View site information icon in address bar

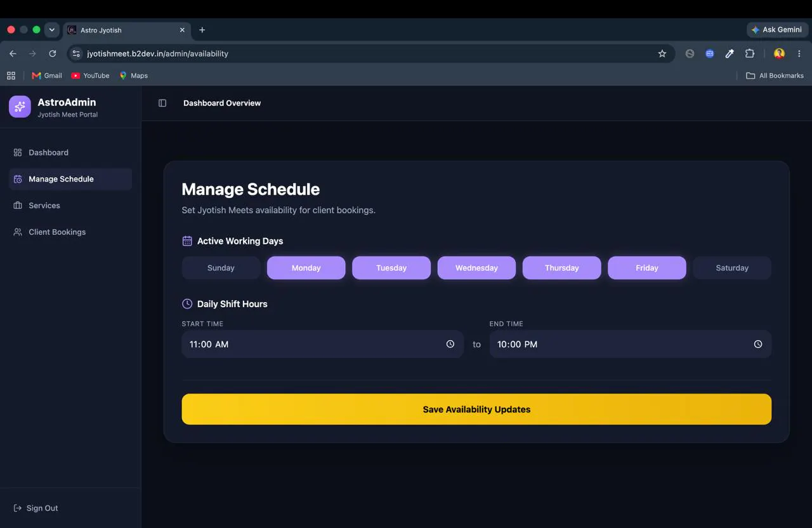(x=76, y=54)
